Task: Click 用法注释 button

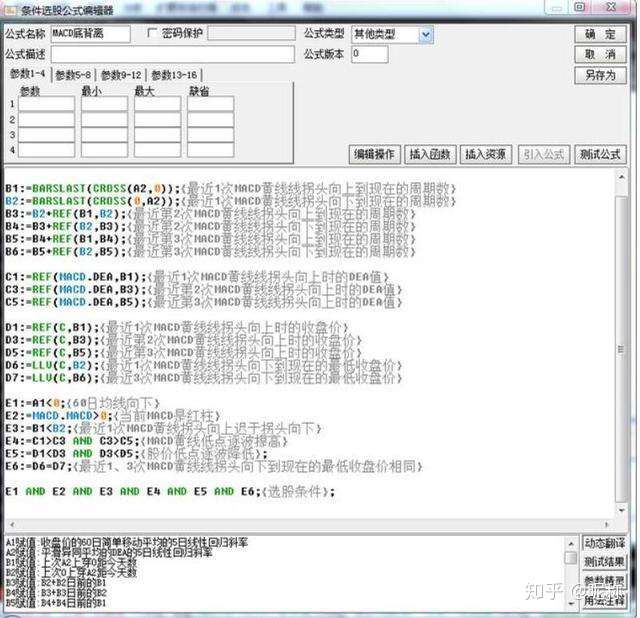Action: coord(604,601)
